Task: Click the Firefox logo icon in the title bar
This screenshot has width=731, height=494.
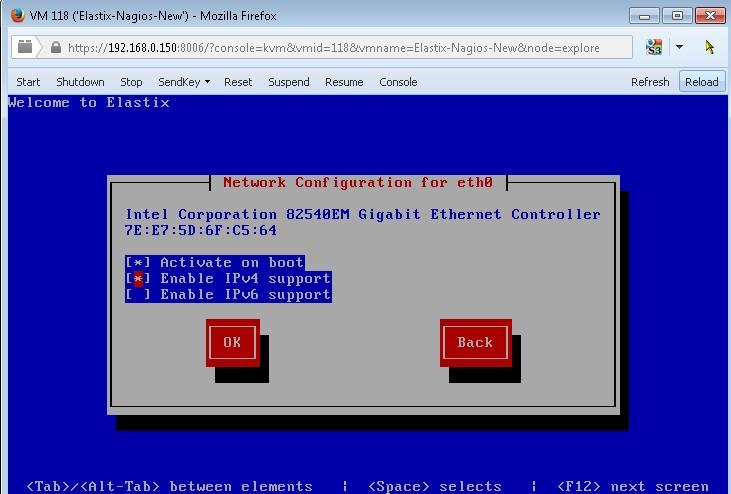Action: coord(18,15)
